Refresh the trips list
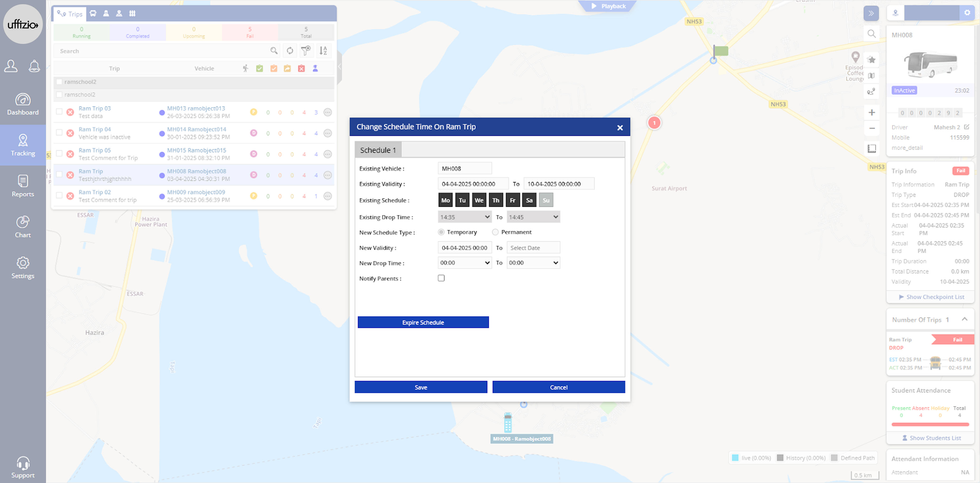Image resolution: width=980 pixels, height=483 pixels. (x=290, y=51)
